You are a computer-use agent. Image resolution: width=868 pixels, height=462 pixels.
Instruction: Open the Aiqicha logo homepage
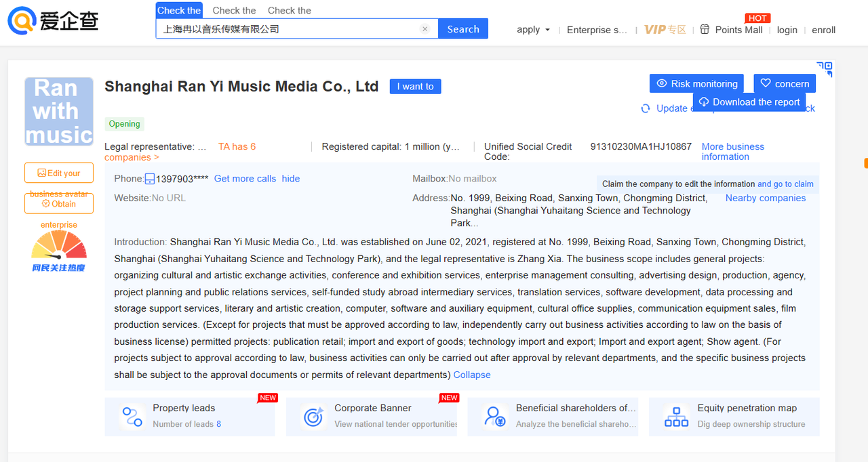[x=53, y=20]
